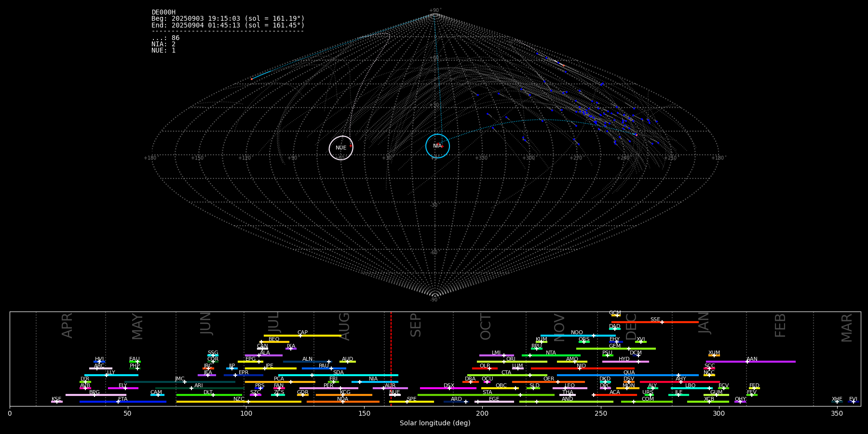Click the ARI shower label
Image resolution: width=868 pixels, height=434 pixels.
[199, 386]
